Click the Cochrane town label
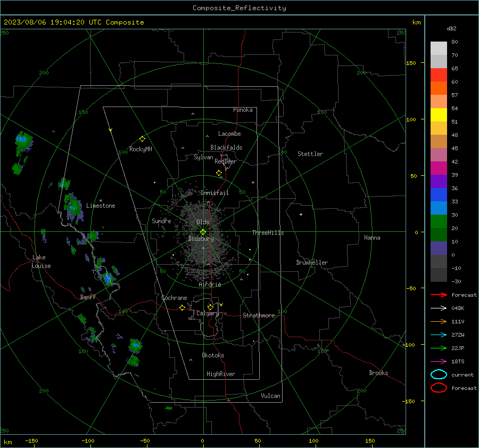This screenshot has height=448, width=479. point(174,298)
